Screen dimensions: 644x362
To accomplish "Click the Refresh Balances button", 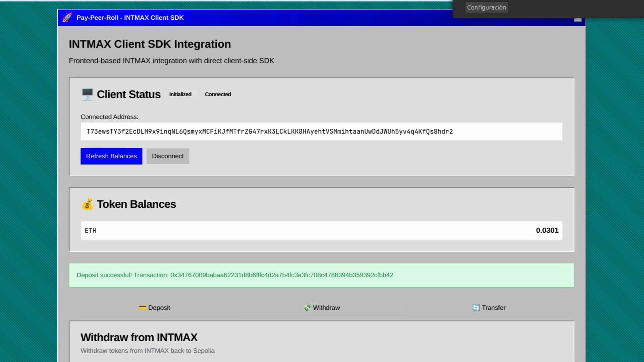I will coord(111,156).
